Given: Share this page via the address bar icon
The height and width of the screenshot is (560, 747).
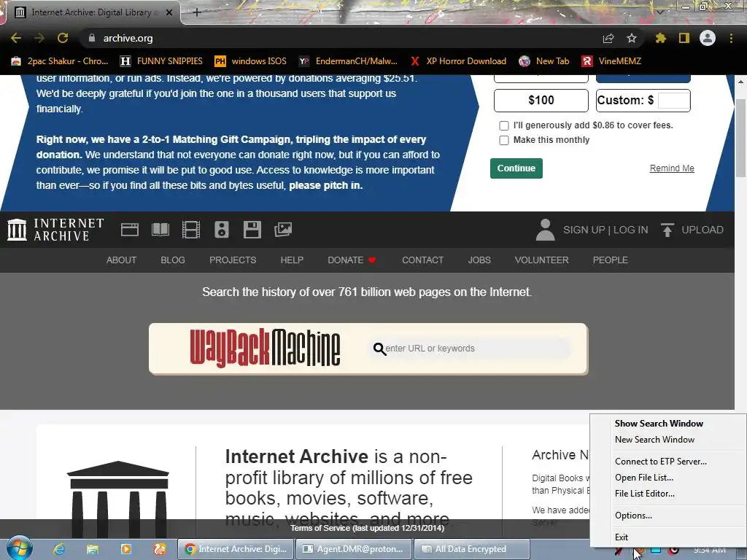Looking at the screenshot, I should pyautogui.click(x=608, y=38).
